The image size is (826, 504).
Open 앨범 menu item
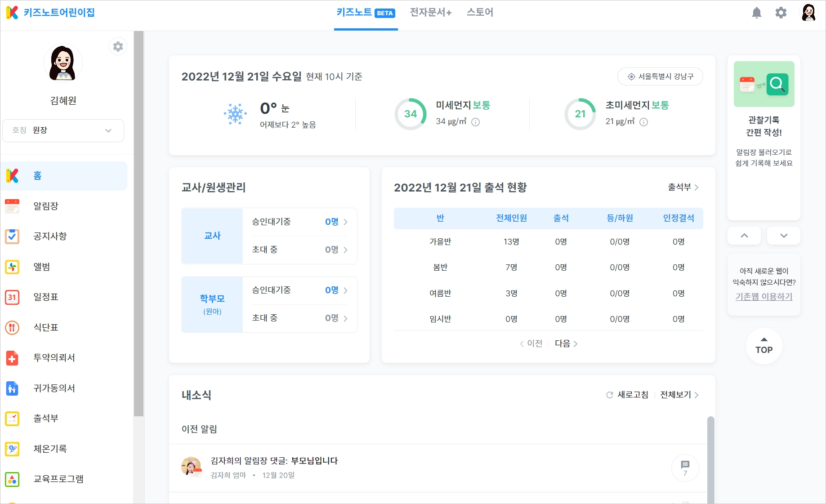click(41, 267)
